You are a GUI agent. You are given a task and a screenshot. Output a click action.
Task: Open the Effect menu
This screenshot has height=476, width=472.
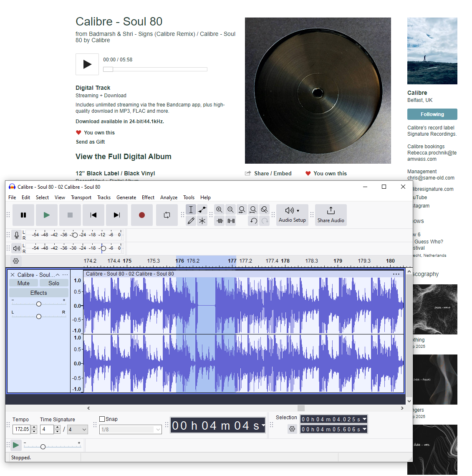(x=148, y=197)
